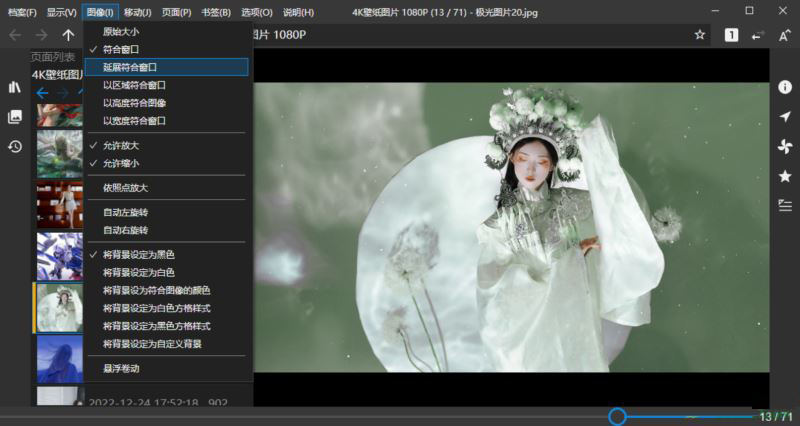This screenshot has height=426, width=800.
Task: Select the blue silhouette thumbnail
Action: tap(60, 359)
